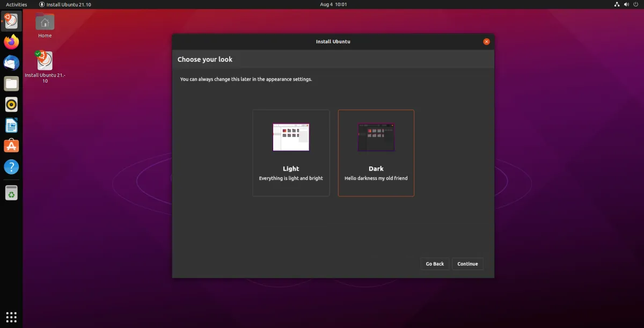Open Ubuntu Software store from the dock
This screenshot has height=328, width=644.
point(11,145)
